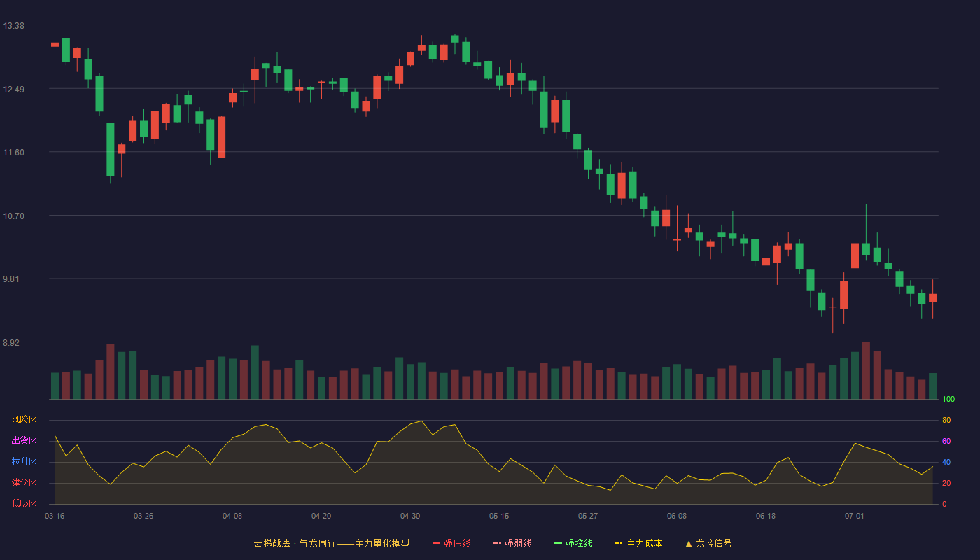Click the 06-18 date label
The width and height of the screenshot is (980, 560).
tap(766, 516)
